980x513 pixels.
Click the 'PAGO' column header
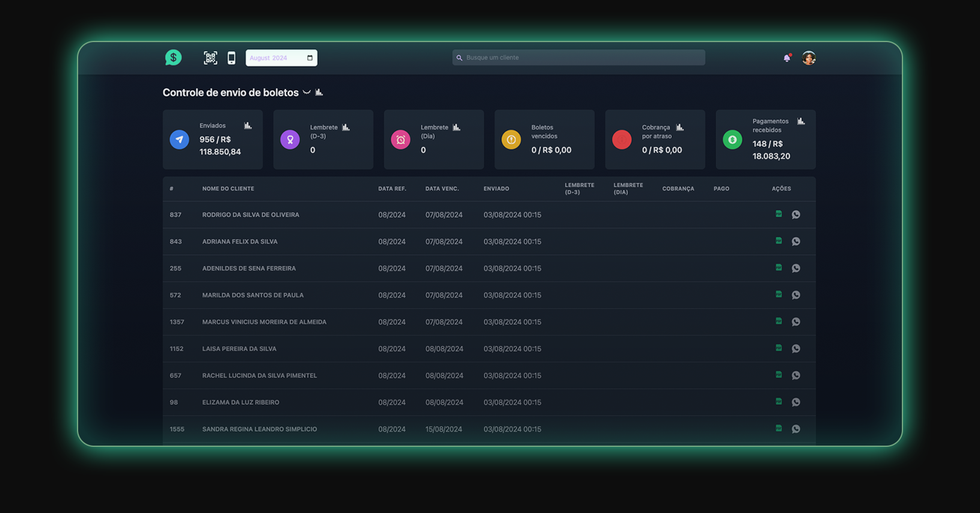tap(721, 189)
